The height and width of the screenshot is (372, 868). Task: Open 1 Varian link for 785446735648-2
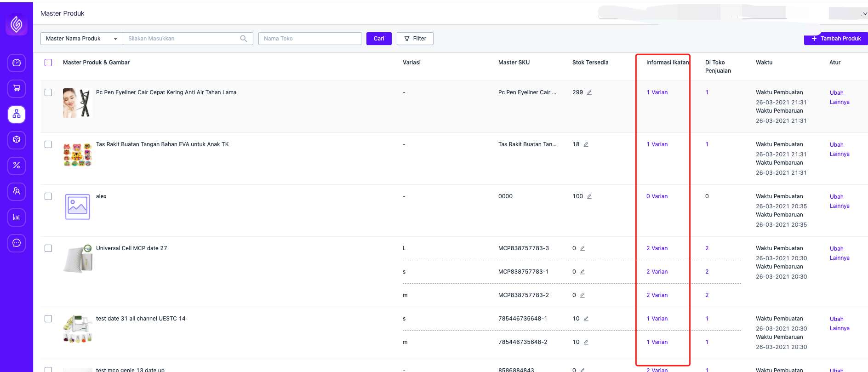pos(657,342)
